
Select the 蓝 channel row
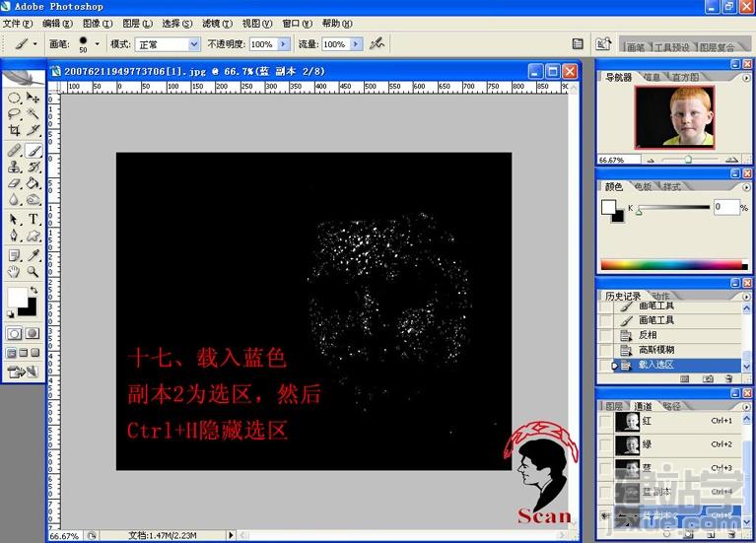point(670,468)
